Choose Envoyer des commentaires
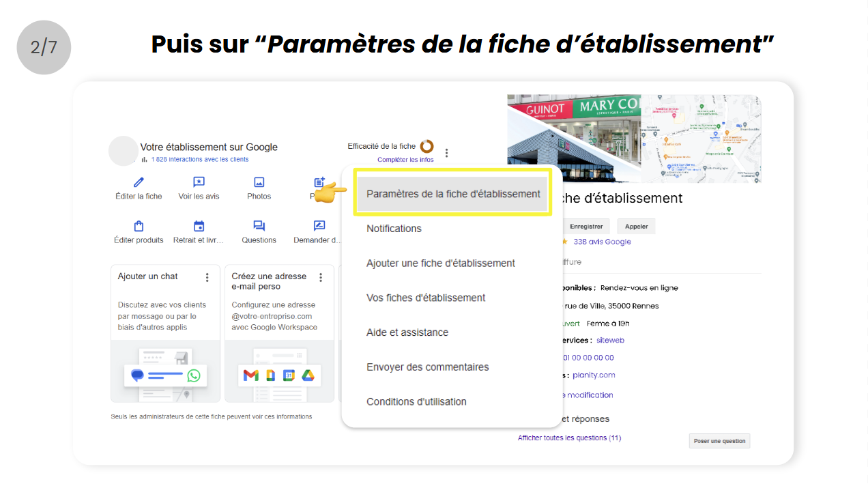 pos(428,367)
